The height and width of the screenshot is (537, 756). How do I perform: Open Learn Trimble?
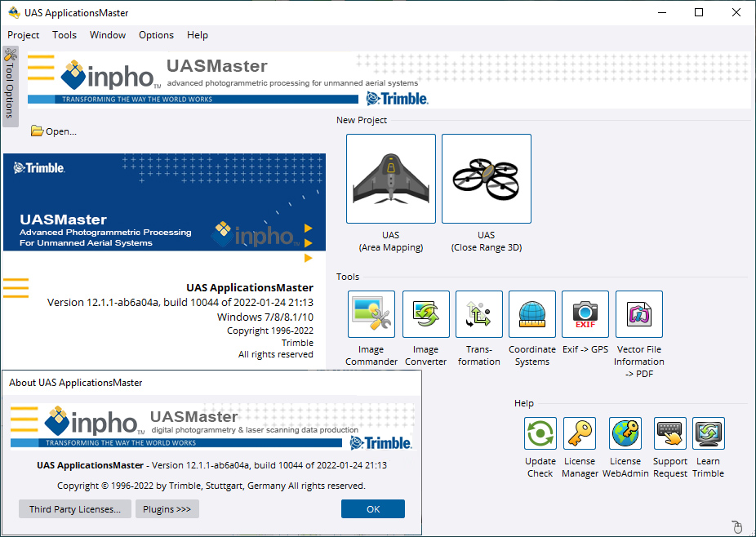[709, 433]
